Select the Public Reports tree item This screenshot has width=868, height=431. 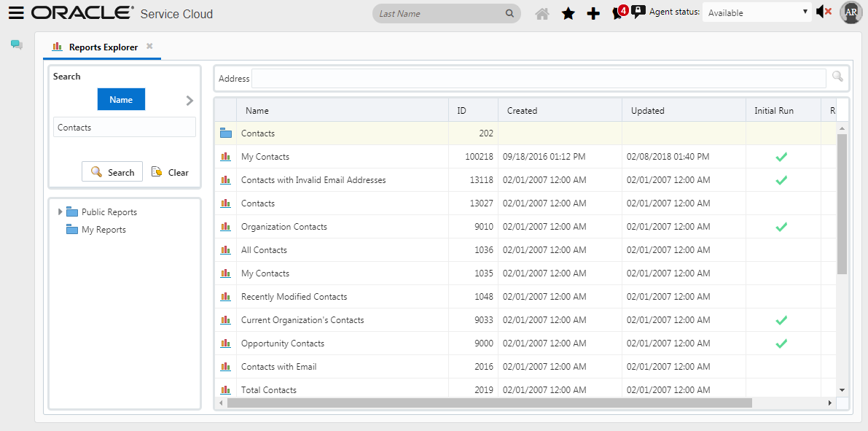tap(109, 211)
